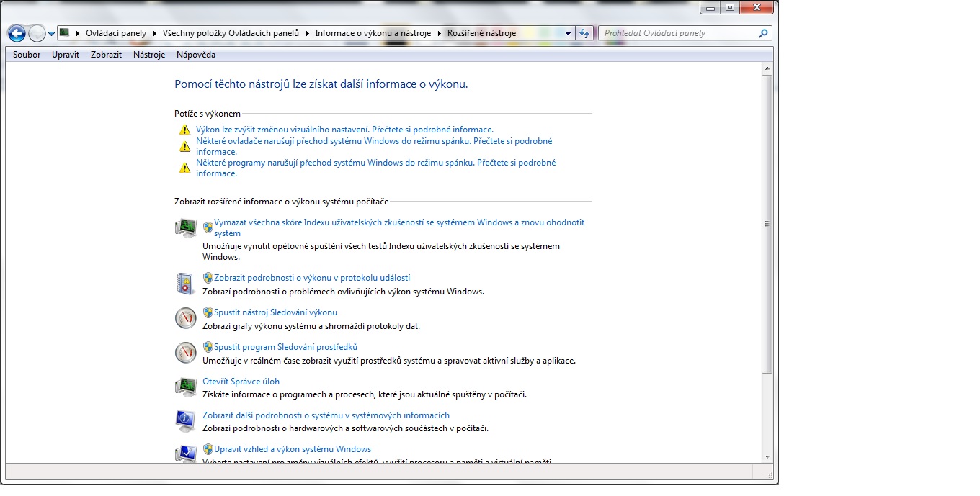
Task: Open link about drivers disrupting sleep mode
Action: click(x=374, y=146)
